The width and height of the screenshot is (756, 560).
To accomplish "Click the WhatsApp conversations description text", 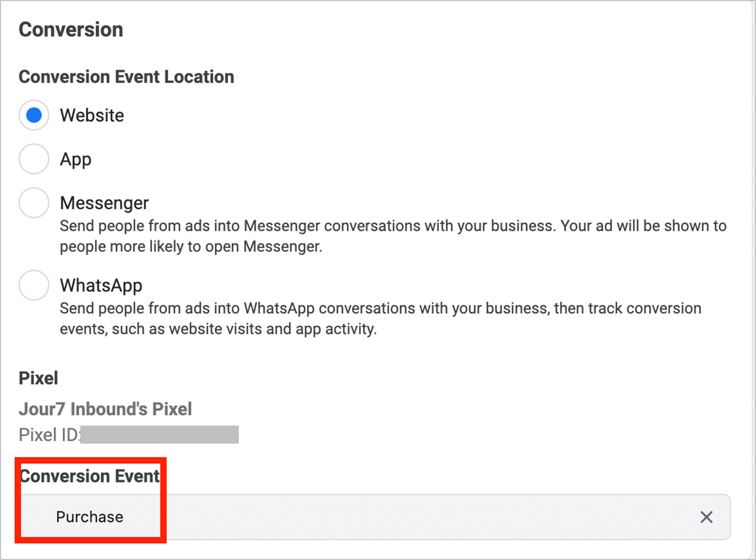I will click(380, 319).
